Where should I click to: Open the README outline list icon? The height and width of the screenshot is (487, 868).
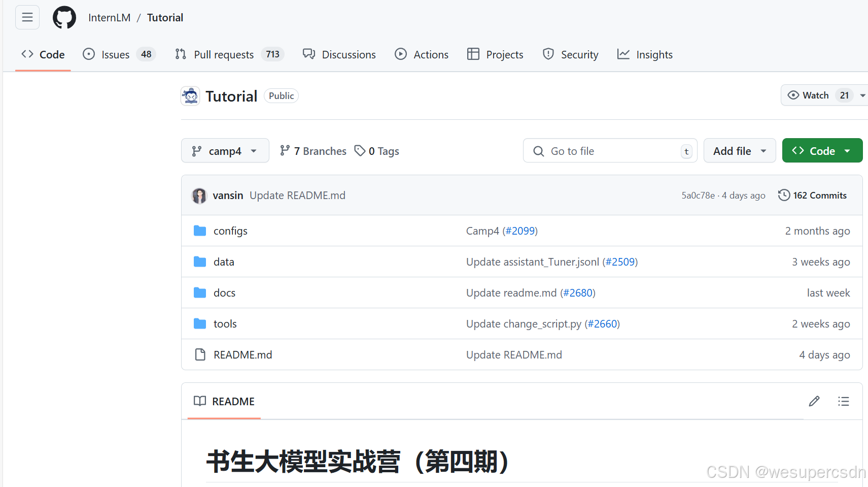(844, 401)
